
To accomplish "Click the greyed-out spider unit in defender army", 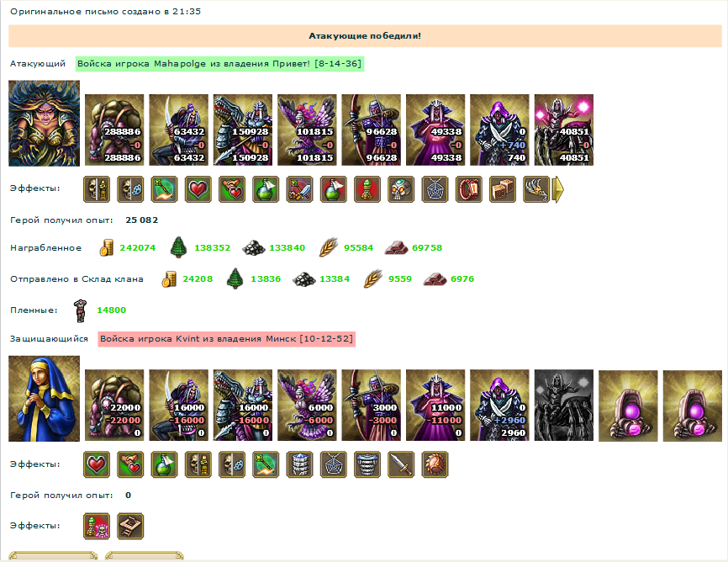I will [563, 406].
